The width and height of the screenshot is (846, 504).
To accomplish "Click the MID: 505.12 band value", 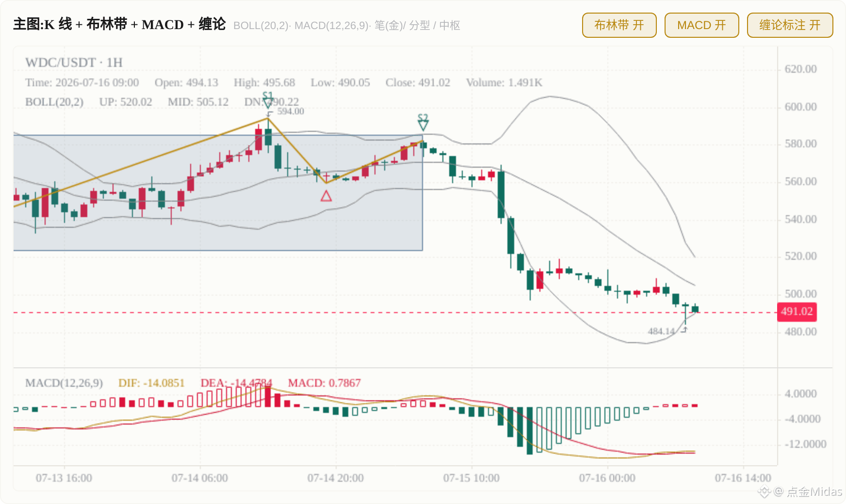I will pyautogui.click(x=198, y=102).
